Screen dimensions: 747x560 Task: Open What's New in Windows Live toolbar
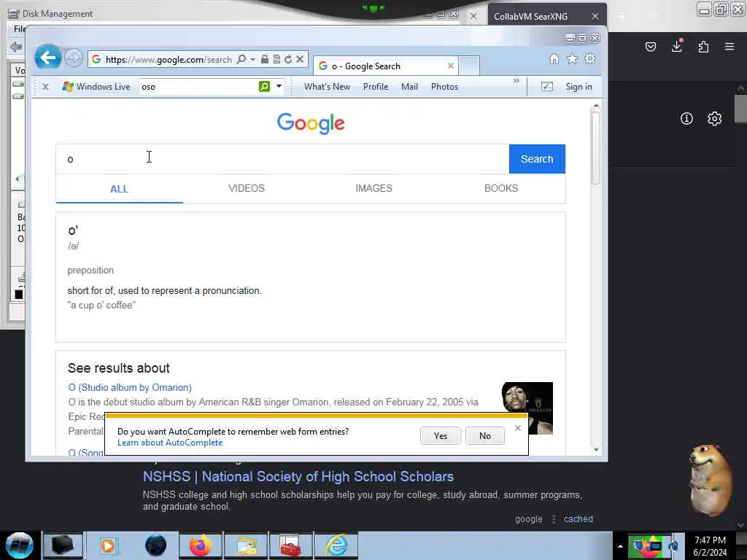click(x=328, y=87)
